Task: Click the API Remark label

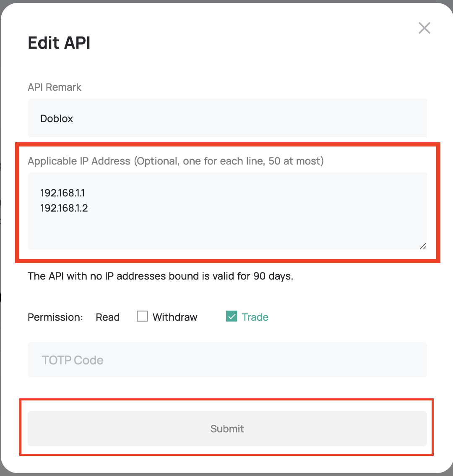Action: click(x=55, y=87)
